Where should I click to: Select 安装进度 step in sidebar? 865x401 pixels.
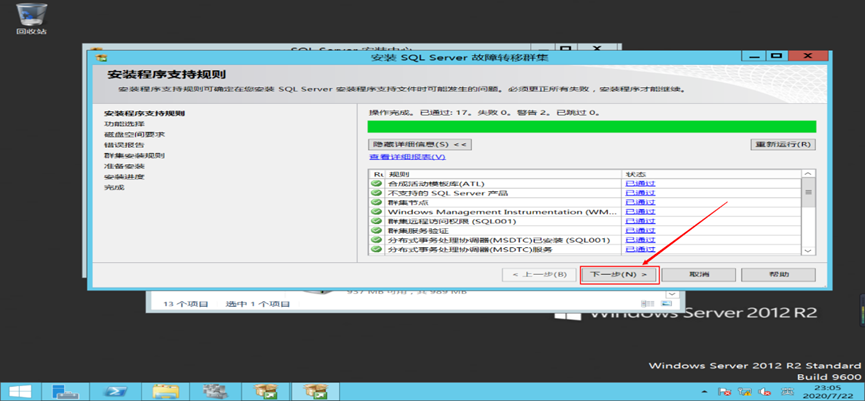coord(124,177)
